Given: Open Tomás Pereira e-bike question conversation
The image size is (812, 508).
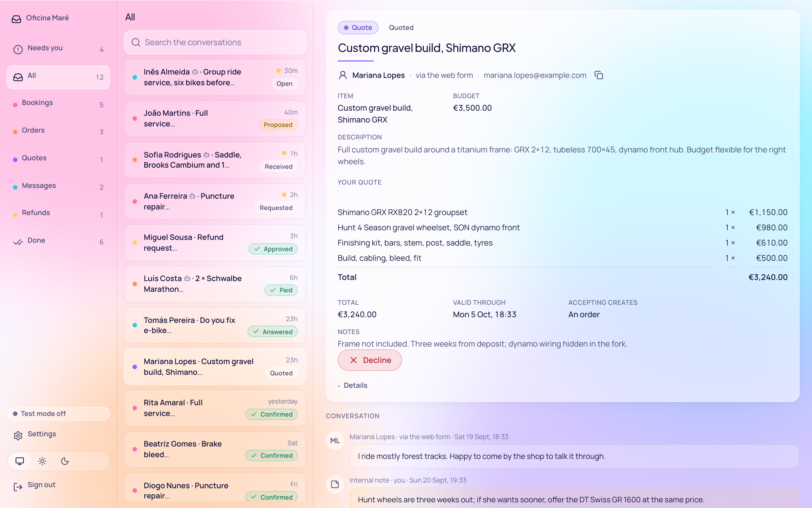Looking at the screenshot, I should click(x=215, y=325).
